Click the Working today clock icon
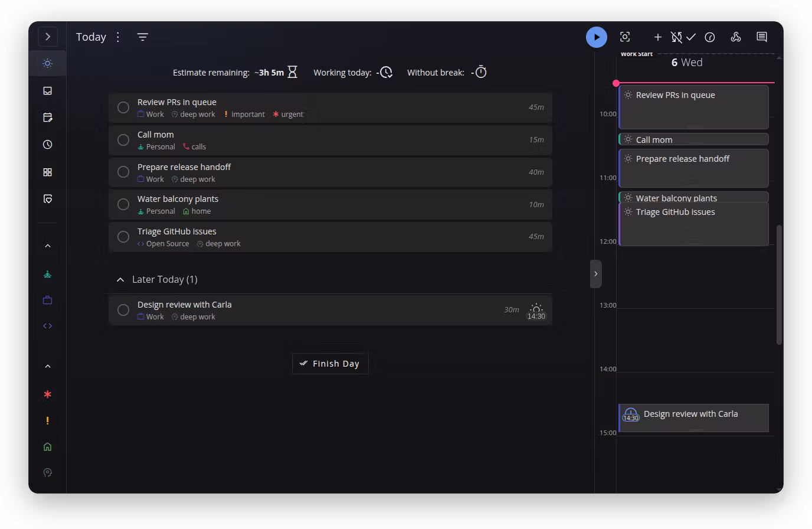Viewport: 812px width, 529px height. click(386, 72)
